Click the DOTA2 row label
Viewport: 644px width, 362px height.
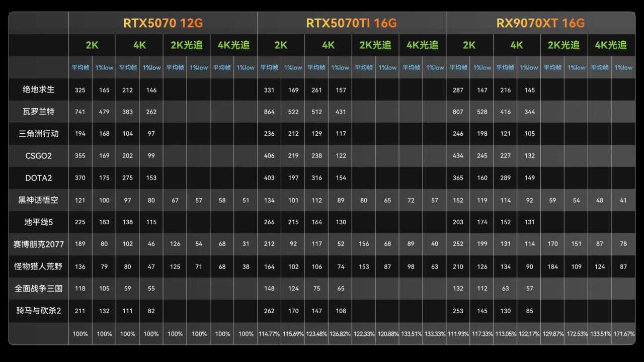pyautogui.click(x=39, y=178)
